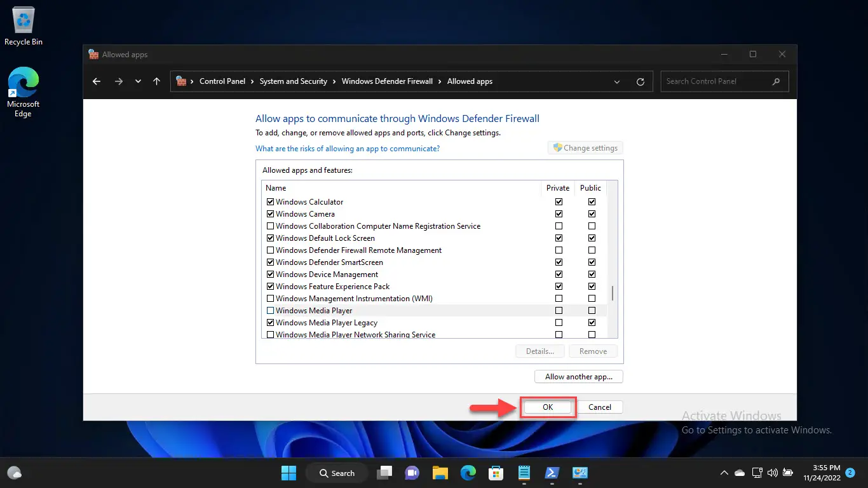Open the Windows Defender Firewall breadcrumb
868x488 pixels.
[387, 81]
